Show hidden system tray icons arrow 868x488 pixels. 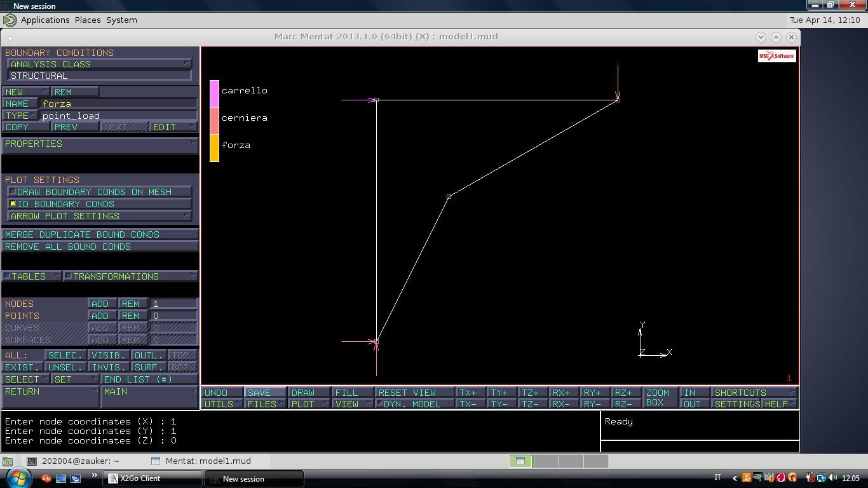click(735, 478)
